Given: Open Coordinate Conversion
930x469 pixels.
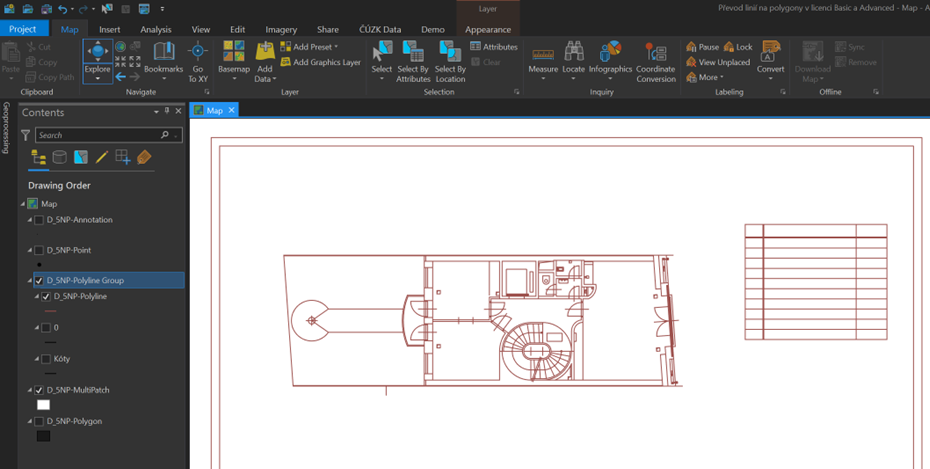Looking at the screenshot, I should [656, 62].
